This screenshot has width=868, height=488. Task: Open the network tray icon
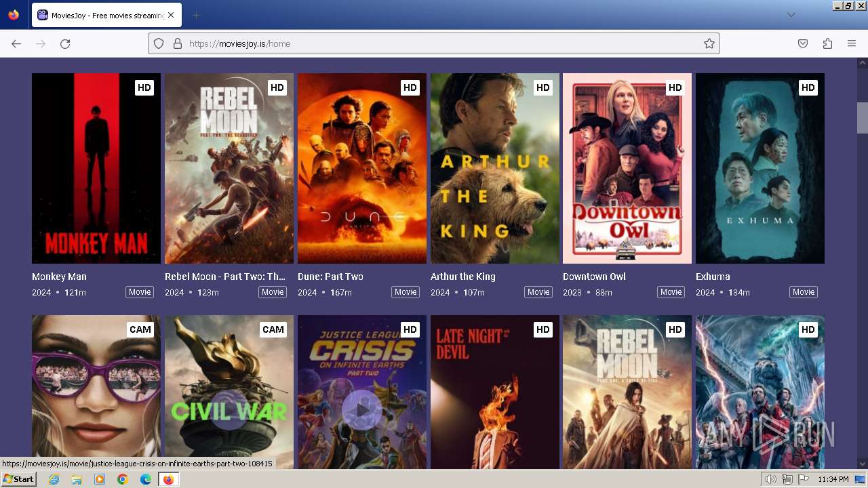[x=787, y=479]
